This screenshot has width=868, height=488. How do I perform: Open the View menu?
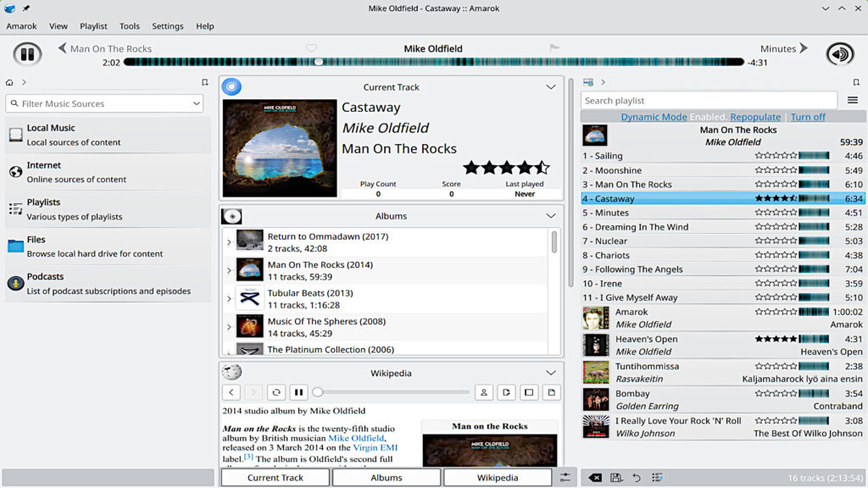coord(58,26)
